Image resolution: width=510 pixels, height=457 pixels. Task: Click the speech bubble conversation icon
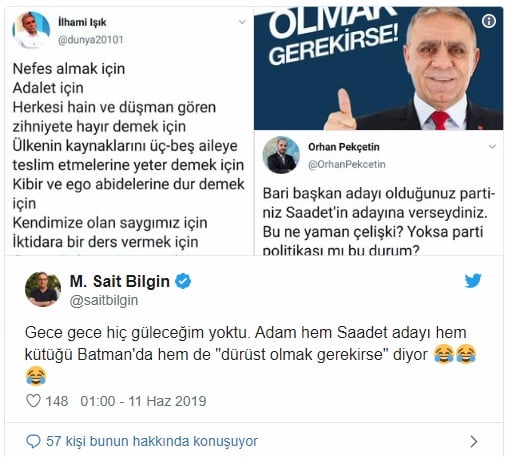tap(33, 441)
